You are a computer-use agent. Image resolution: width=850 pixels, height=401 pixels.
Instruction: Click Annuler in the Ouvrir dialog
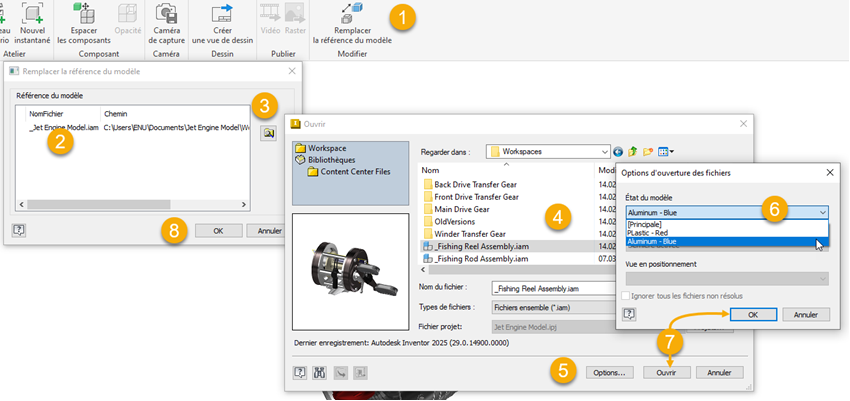[x=720, y=373]
